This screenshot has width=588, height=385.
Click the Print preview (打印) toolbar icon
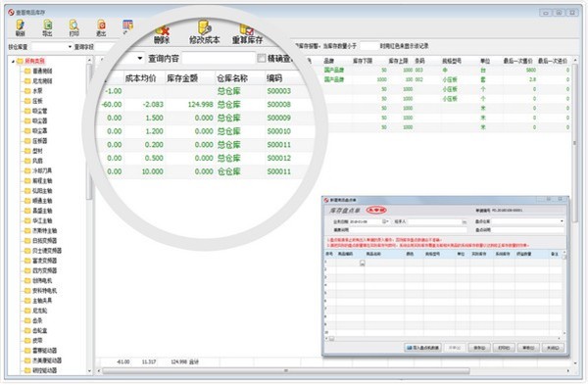pyautogui.click(x=73, y=25)
